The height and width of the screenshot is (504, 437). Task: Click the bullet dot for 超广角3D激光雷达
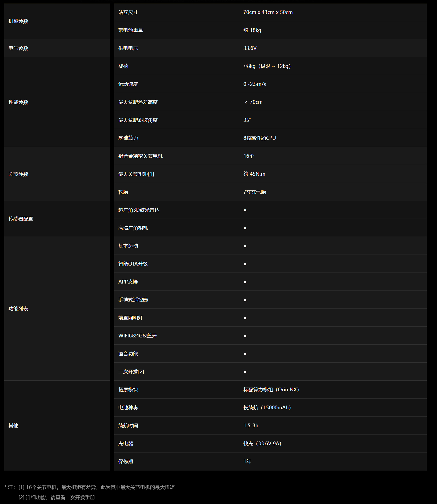[245, 210]
